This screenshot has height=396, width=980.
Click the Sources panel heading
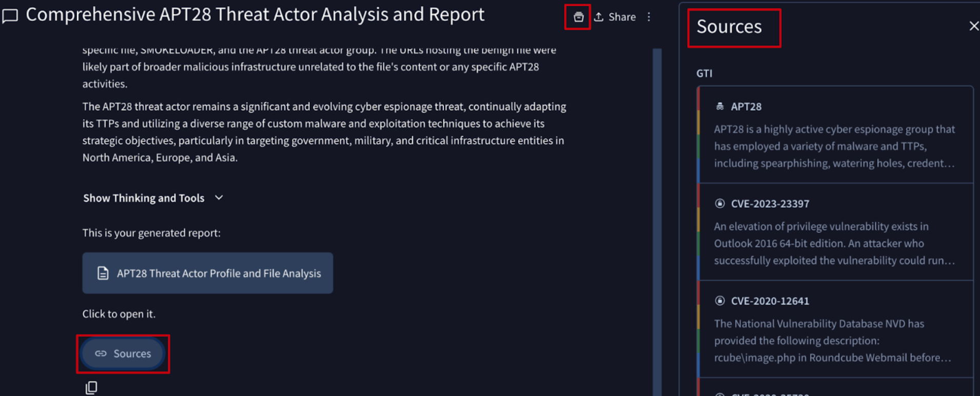[x=729, y=27]
